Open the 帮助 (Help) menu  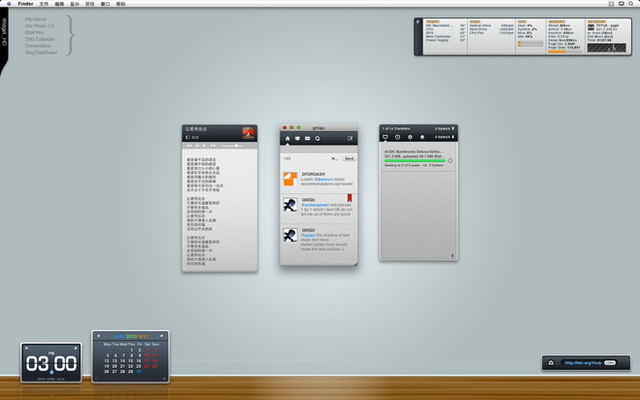tap(120, 4)
